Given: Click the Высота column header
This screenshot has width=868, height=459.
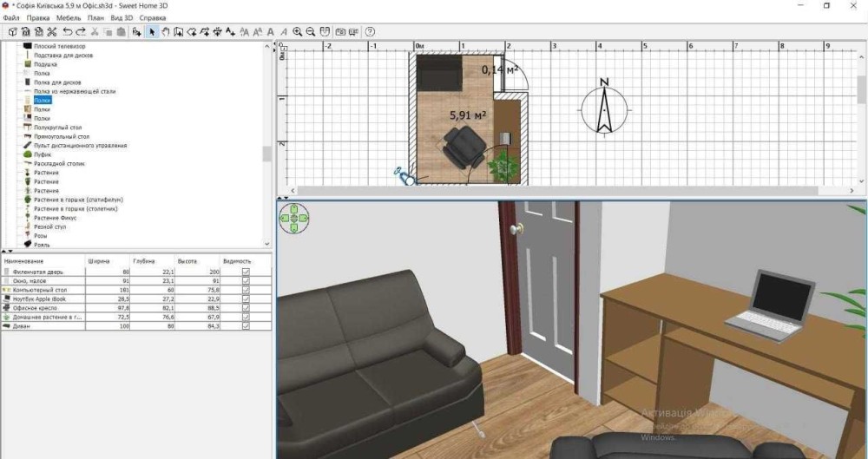Looking at the screenshot, I should click(187, 260).
